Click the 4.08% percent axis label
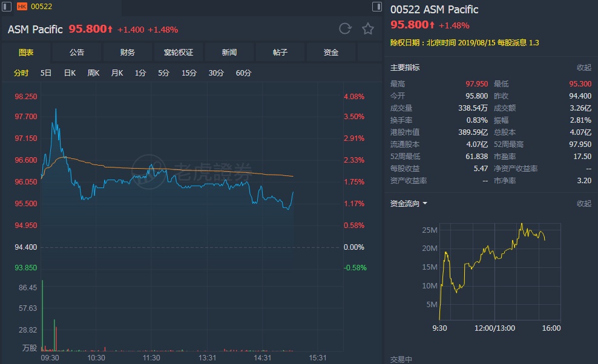The image size is (598, 364). point(354,97)
